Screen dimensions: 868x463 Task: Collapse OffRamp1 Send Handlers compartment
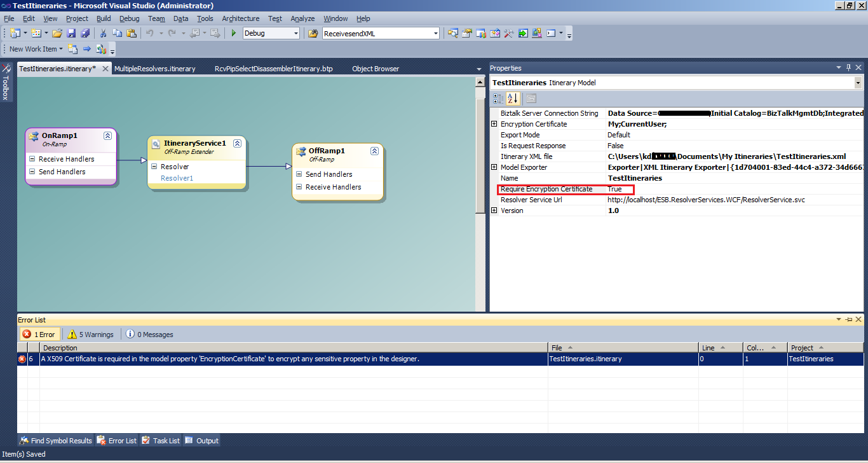pyautogui.click(x=299, y=174)
